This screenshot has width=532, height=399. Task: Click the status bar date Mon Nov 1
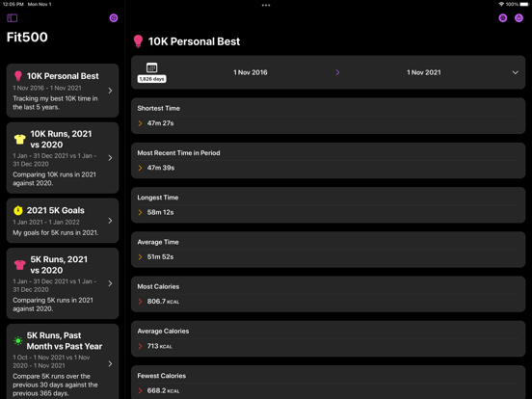click(40, 5)
